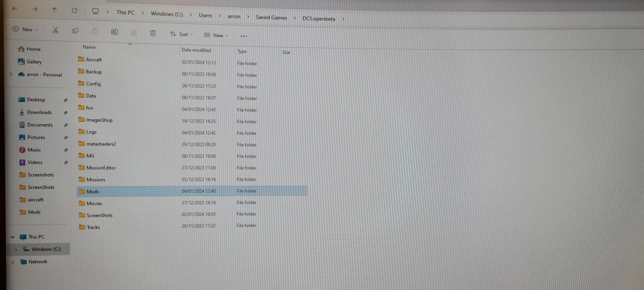Navigate to arron breadcrumb
Screen dimensions: 644x290
coord(234,16)
